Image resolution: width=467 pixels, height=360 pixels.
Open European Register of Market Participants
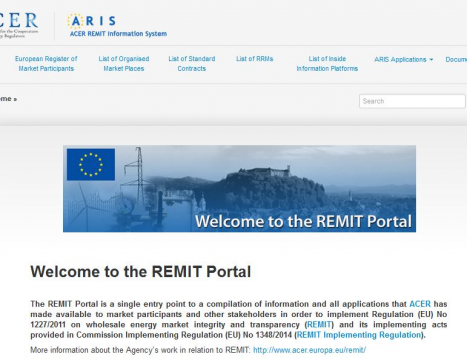[x=46, y=64]
